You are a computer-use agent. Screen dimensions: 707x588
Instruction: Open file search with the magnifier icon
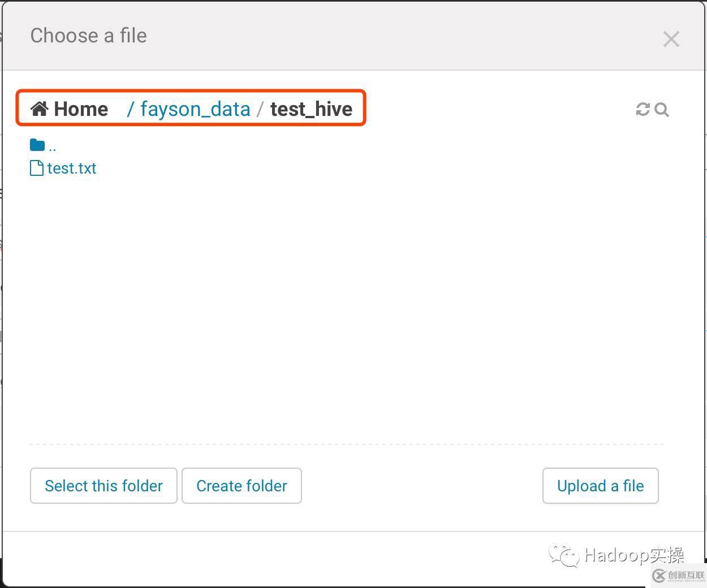click(662, 109)
